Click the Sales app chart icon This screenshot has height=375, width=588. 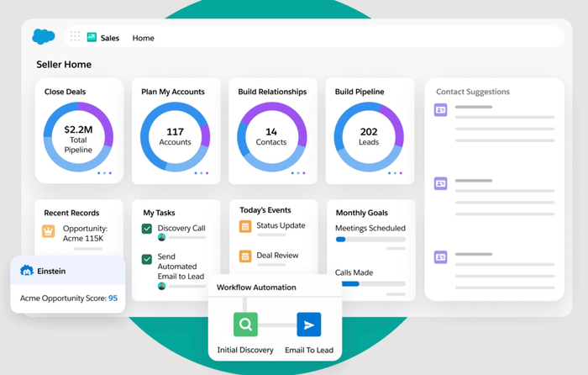tap(92, 38)
